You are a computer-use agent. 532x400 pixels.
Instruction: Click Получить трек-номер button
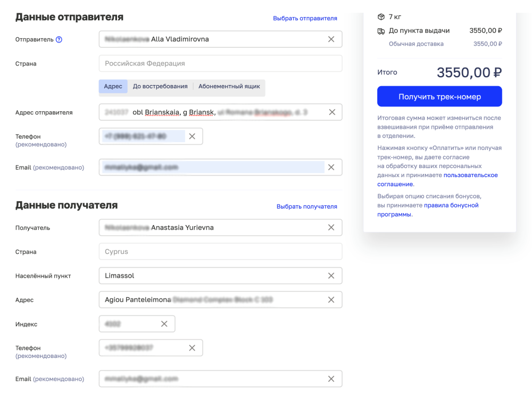439,97
